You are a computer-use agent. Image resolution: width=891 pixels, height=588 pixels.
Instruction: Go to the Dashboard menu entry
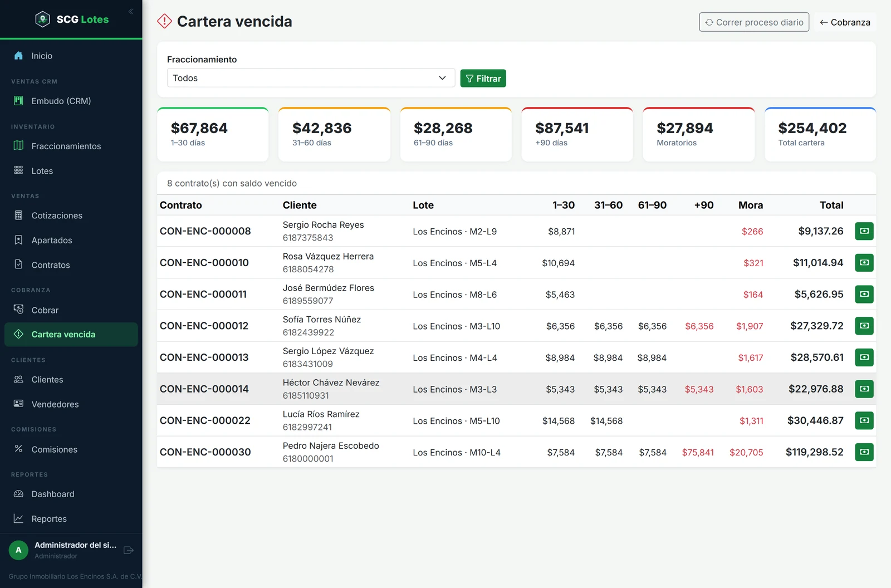[x=71, y=494]
